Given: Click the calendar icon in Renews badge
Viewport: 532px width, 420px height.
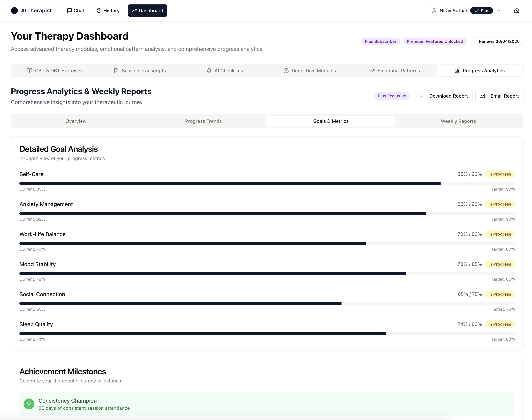Looking at the screenshot, I should [475, 41].
